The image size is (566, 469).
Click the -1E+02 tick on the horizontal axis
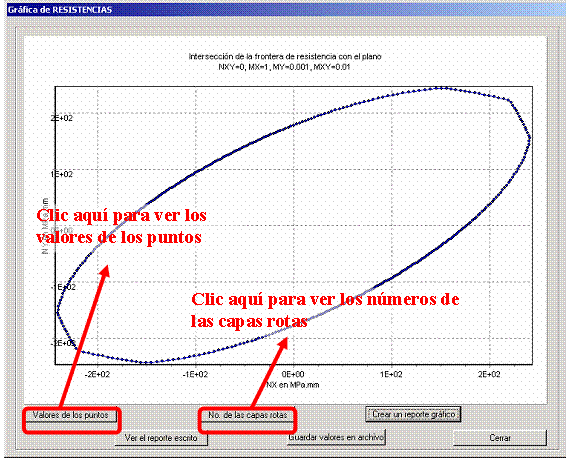pyautogui.click(x=195, y=374)
